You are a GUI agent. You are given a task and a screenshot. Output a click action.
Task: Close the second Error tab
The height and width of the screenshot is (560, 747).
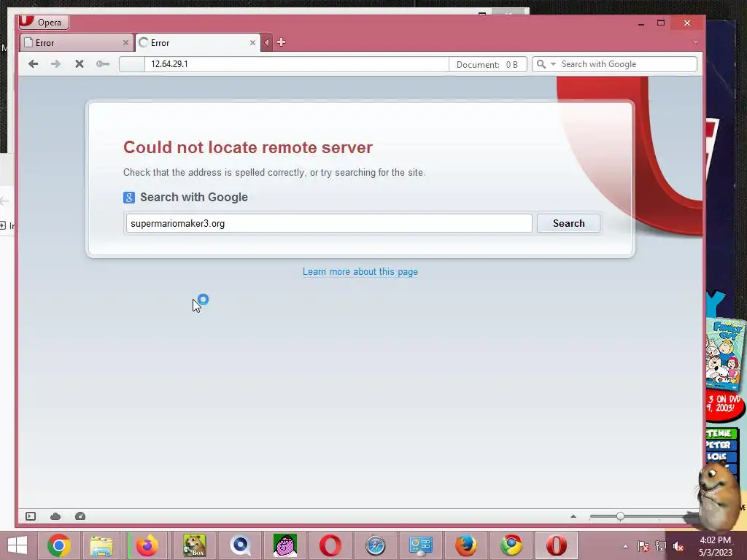(252, 43)
